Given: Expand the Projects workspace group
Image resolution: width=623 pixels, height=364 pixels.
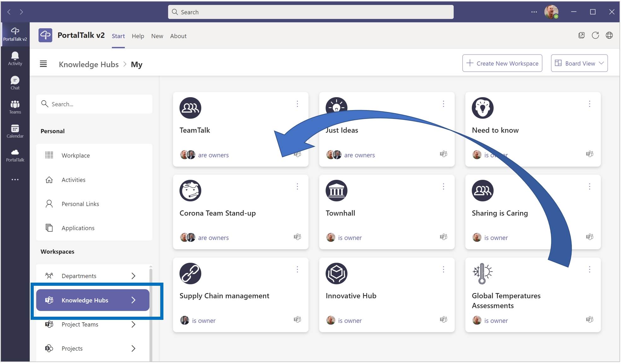Looking at the screenshot, I should (x=133, y=349).
